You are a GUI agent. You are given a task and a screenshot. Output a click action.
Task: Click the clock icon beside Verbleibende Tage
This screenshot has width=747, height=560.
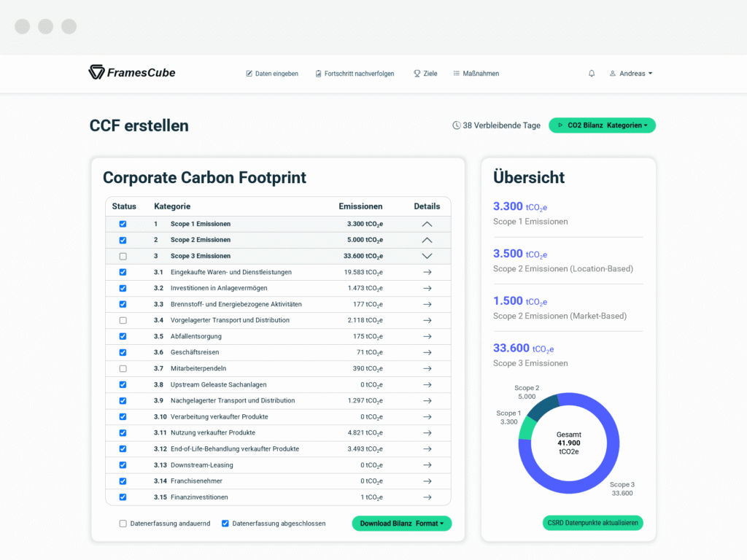(457, 125)
